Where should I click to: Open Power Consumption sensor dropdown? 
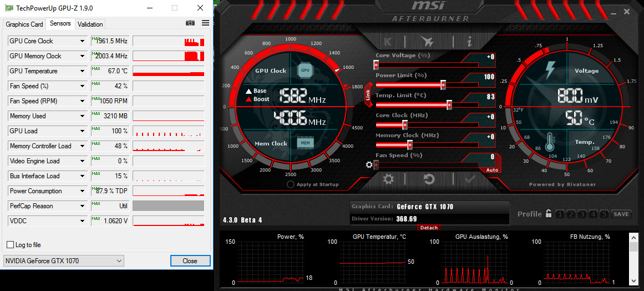pos(82,191)
